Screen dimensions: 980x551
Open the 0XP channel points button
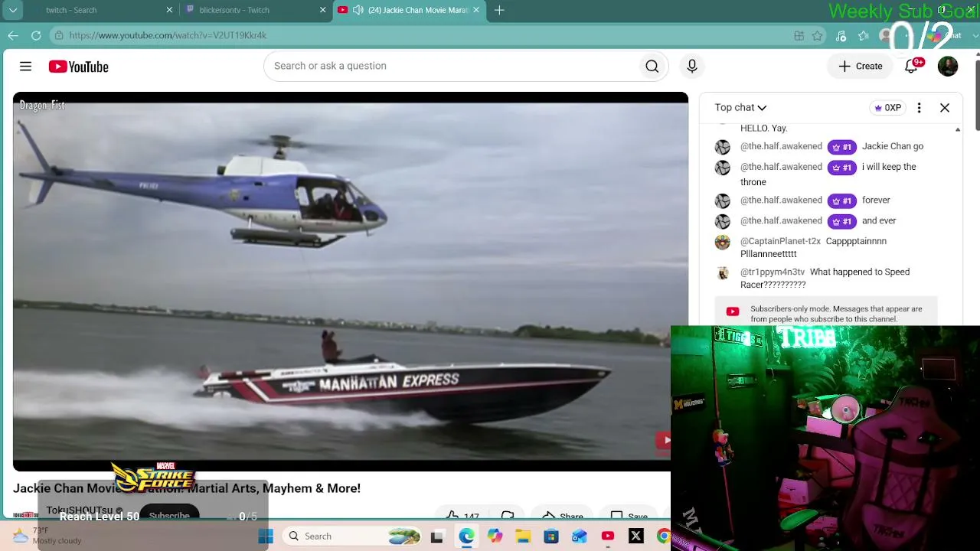[x=887, y=108]
